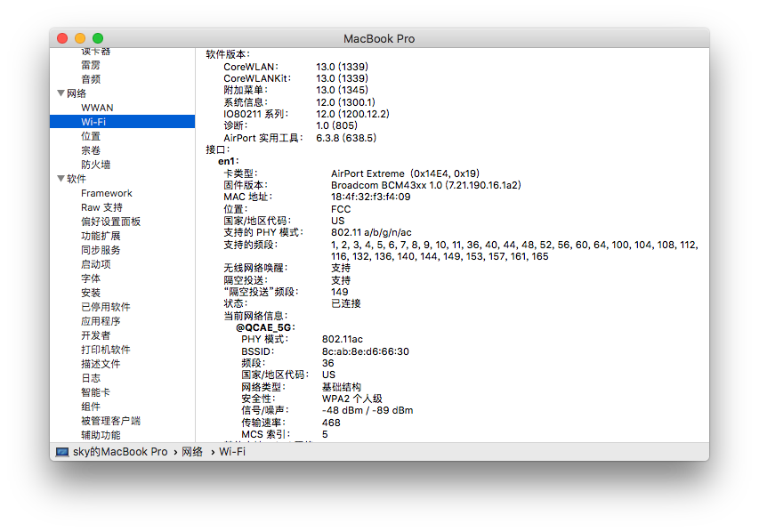Open 启动项 item
Screen dimensions: 759x532
click(x=95, y=264)
